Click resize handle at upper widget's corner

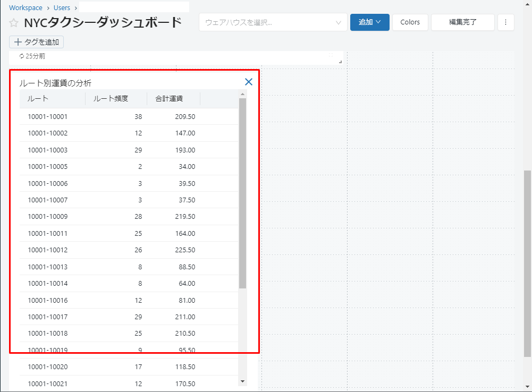pyautogui.click(x=340, y=62)
